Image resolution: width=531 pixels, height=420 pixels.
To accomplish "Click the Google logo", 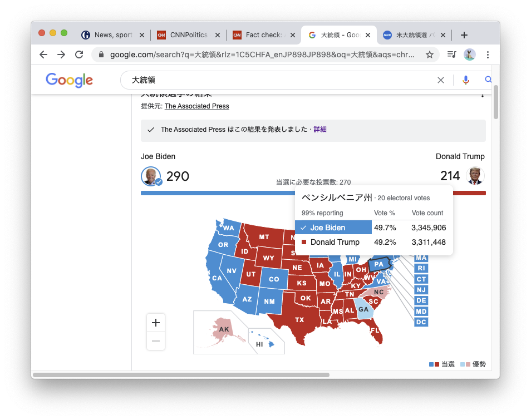I will (x=69, y=80).
